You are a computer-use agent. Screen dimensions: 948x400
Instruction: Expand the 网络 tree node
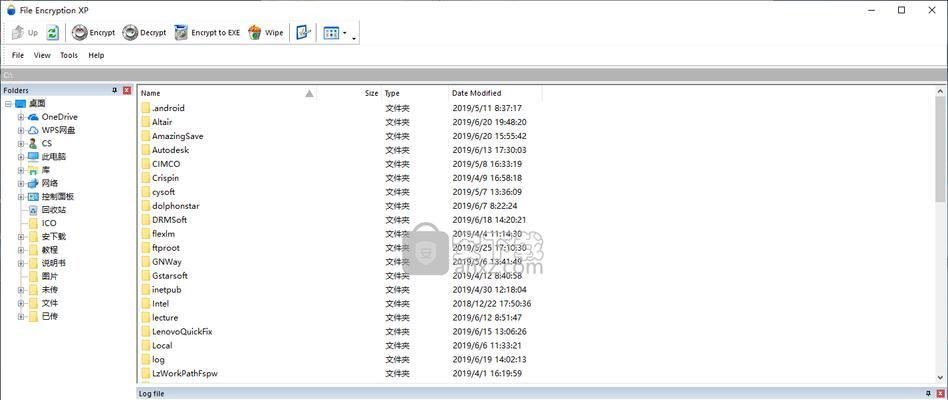click(21, 184)
